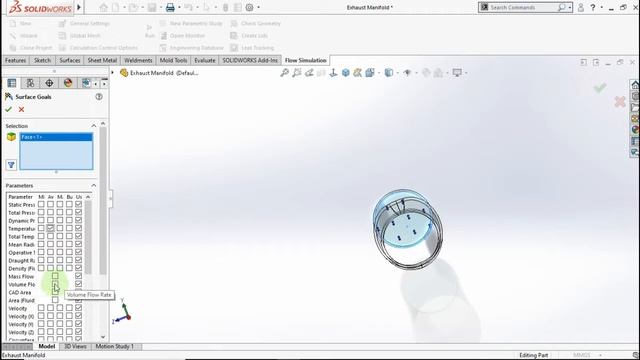
Task: Click the Save icon in title toolbar
Action: (152, 7)
